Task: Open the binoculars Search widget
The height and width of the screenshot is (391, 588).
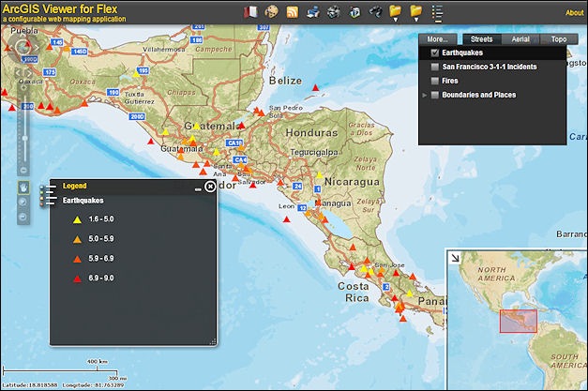Action: pyautogui.click(x=374, y=12)
